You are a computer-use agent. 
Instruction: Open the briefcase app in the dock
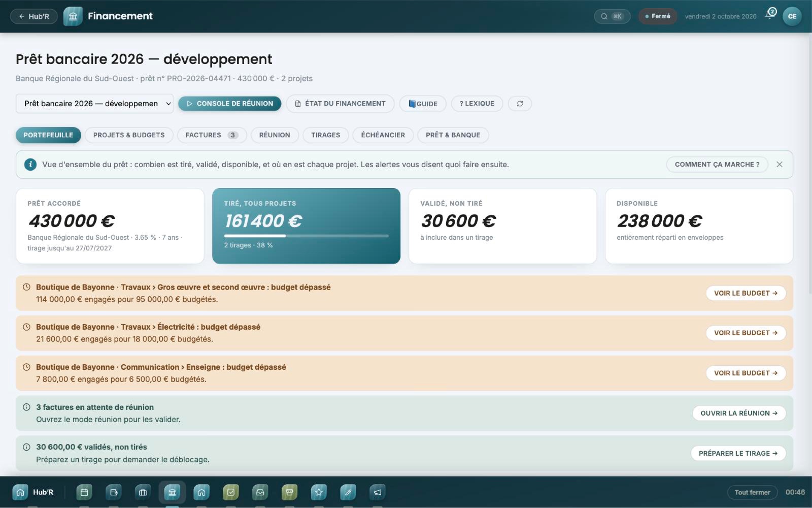click(143, 492)
